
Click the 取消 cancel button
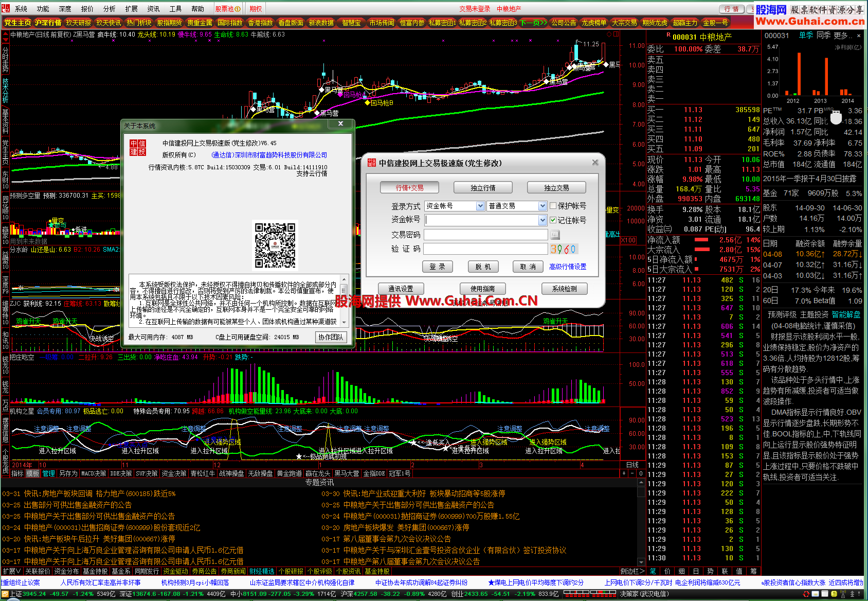[x=528, y=267]
